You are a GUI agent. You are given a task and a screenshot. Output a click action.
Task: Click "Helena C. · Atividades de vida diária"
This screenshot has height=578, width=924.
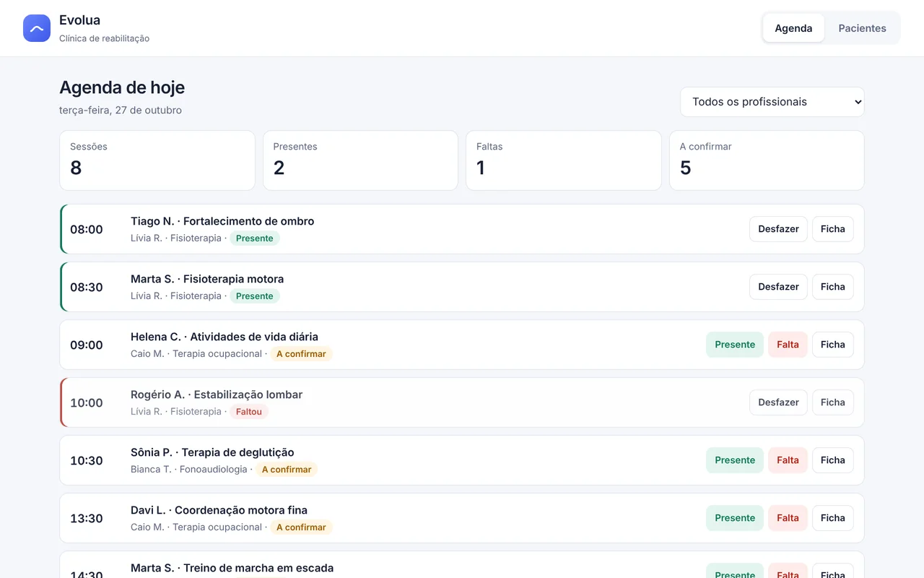[225, 337]
